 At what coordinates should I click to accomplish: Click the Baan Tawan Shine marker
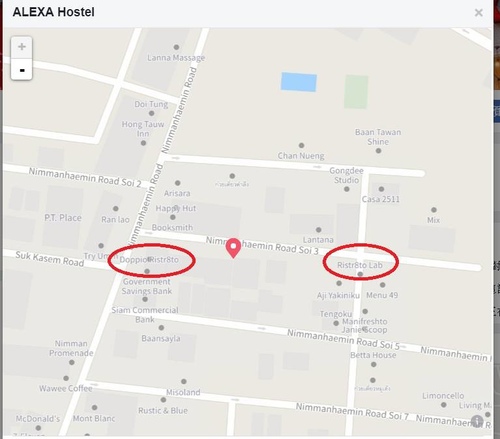click(378, 151)
